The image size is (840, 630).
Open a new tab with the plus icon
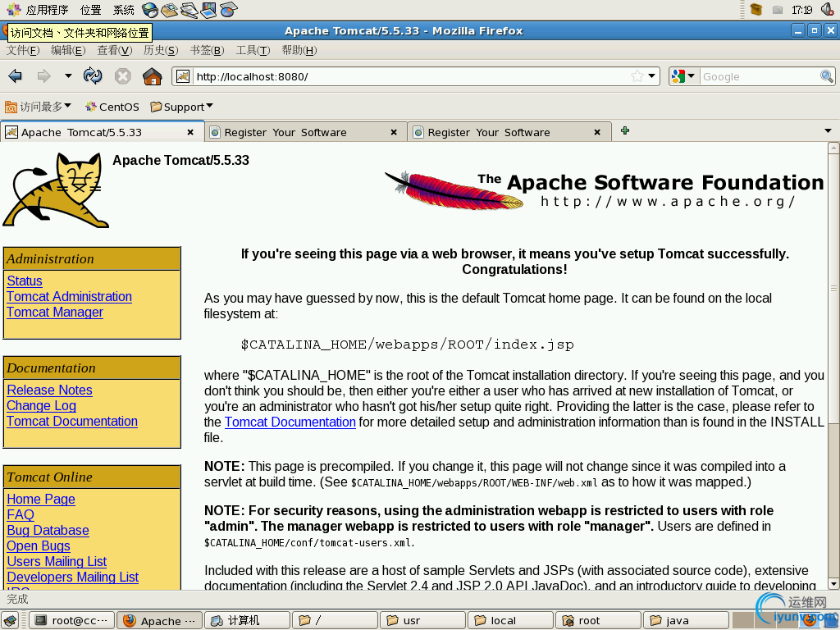click(624, 130)
